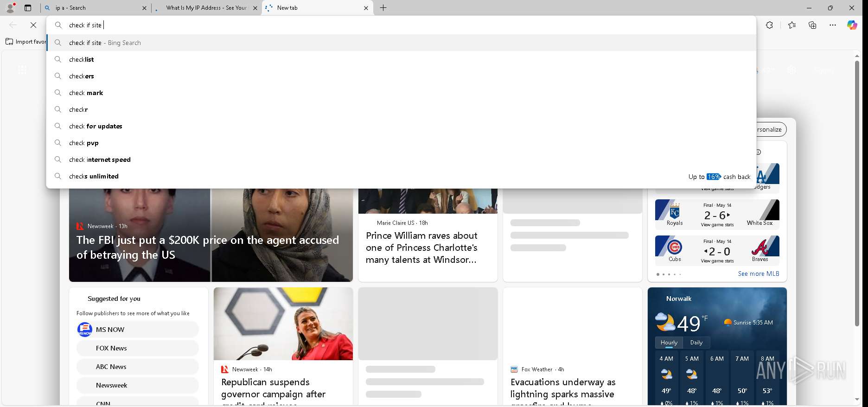Follow the Newsweek publisher

(x=138, y=385)
